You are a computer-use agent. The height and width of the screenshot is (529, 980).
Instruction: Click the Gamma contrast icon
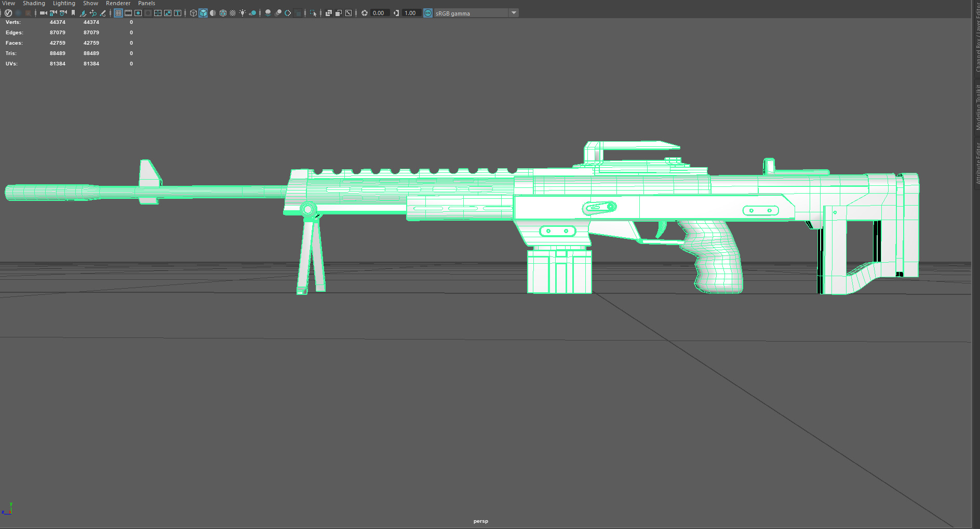pos(396,13)
